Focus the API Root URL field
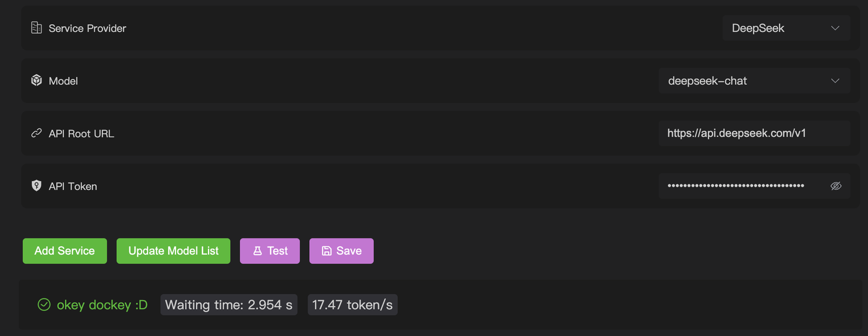This screenshot has width=868, height=336. click(x=754, y=133)
